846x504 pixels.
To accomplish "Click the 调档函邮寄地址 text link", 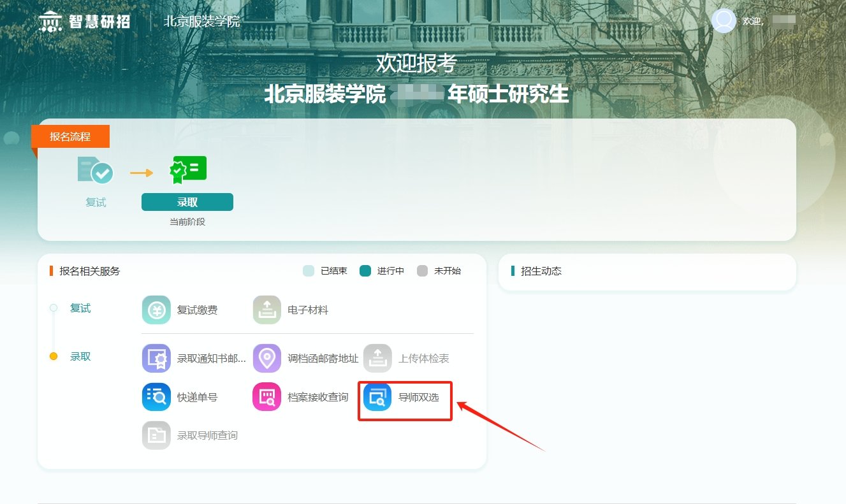I will pos(323,359).
